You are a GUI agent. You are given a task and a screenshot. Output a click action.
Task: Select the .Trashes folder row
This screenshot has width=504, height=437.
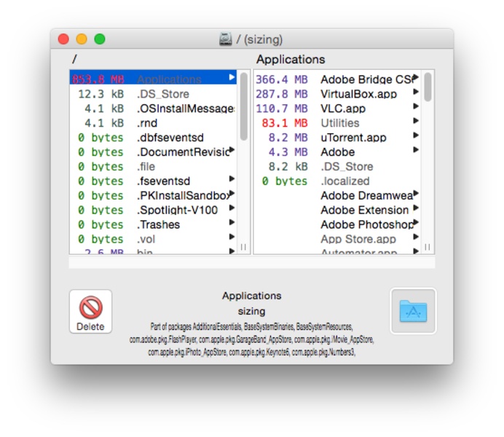tap(153, 224)
